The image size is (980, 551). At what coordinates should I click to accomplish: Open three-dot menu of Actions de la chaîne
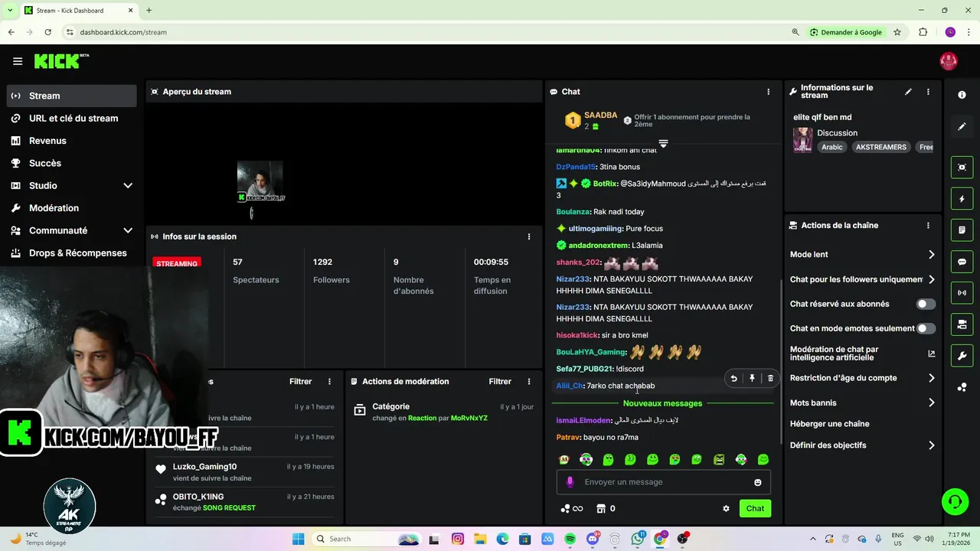[x=928, y=226]
